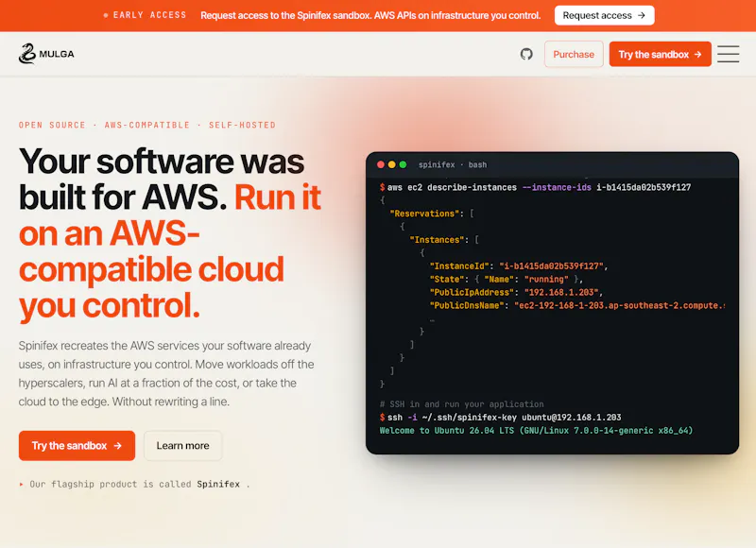This screenshot has width=756, height=548.
Task: Click the yellow terminal window dot
Action: point(391,164)
